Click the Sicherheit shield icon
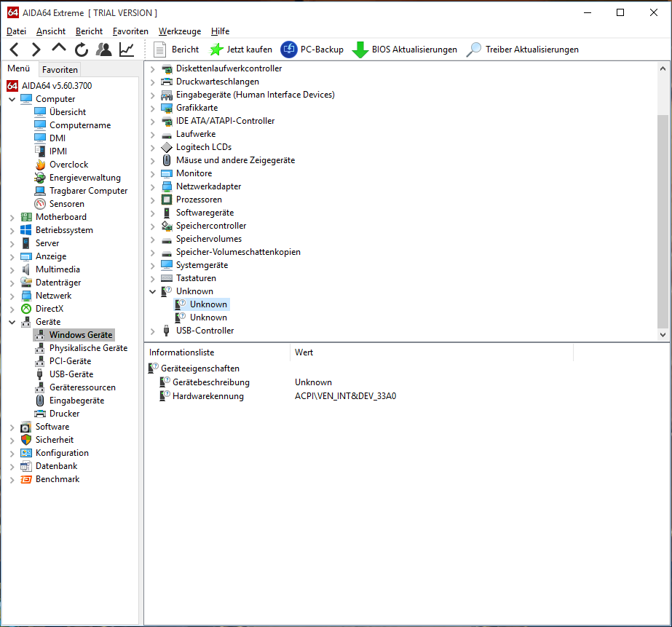672x627 pixels. coord(26,440)
